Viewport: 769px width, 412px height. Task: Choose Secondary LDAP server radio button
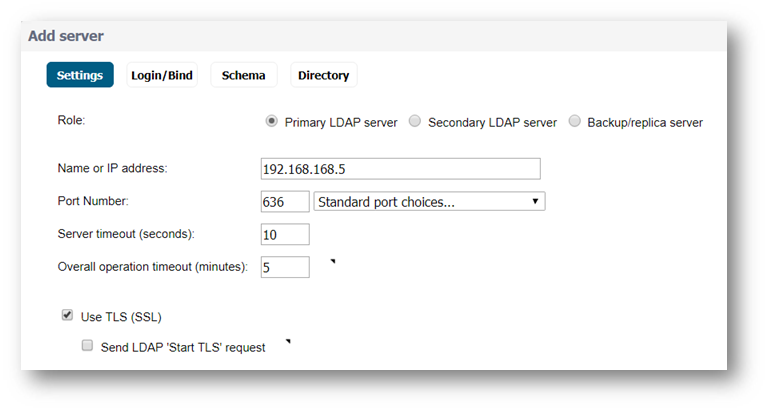(x=415, y=122)
